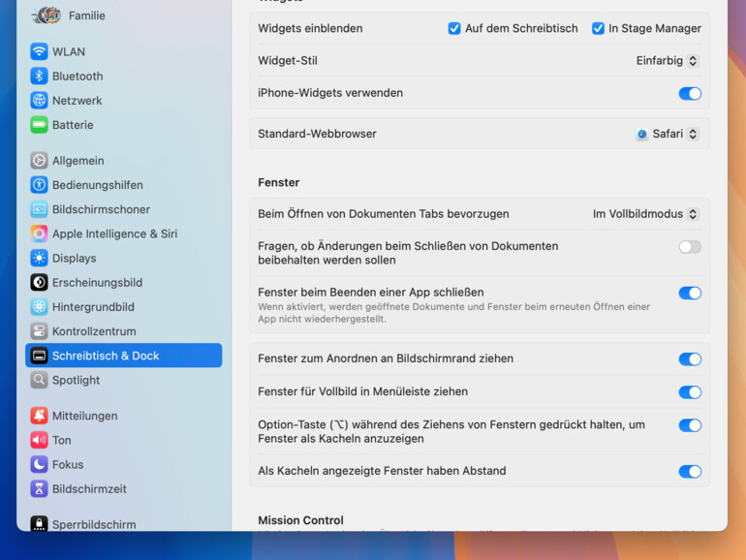Open Ton settings
This screenshot has width=746, height=560.
[x=124, y=440]
